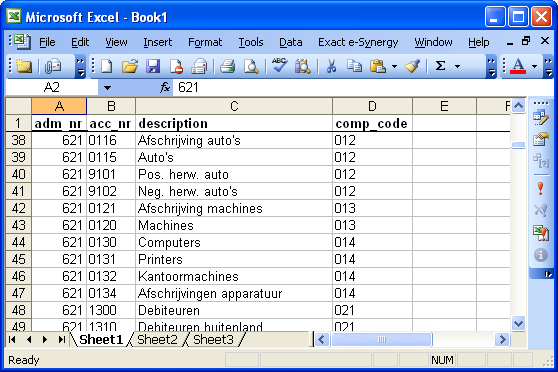
Task: Click the New blank workbook icon
Action: (x=107, y=66)
